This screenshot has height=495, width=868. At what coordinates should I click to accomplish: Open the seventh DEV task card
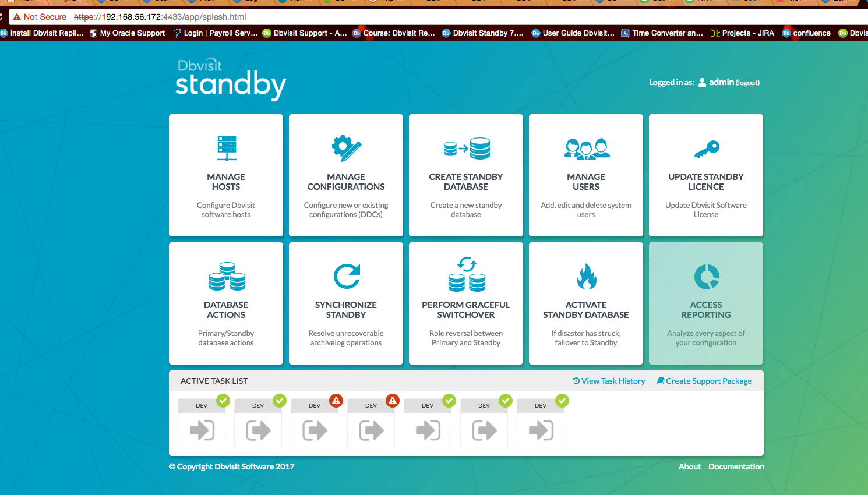[541, 423]
